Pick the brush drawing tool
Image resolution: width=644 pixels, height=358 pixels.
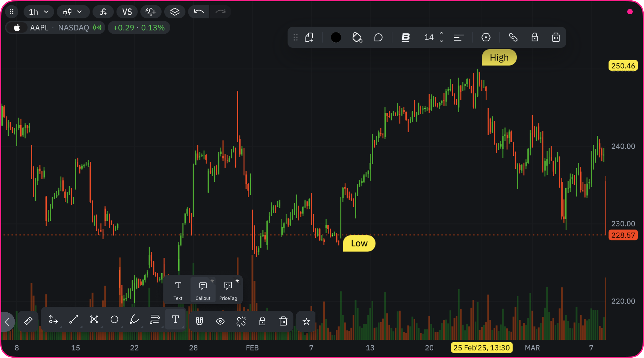(134, 320)
